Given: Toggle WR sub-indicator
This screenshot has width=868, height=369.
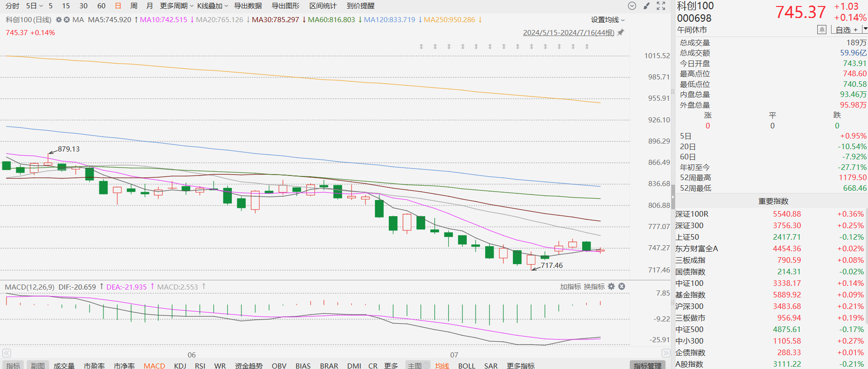Looking at the screenshot, I should tap(220, 365).
